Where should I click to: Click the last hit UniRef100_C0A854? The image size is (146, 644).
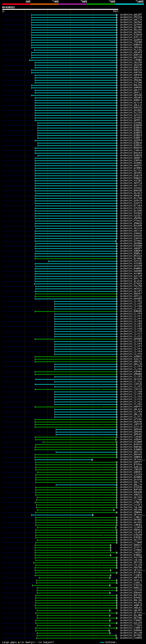point(131,638)
